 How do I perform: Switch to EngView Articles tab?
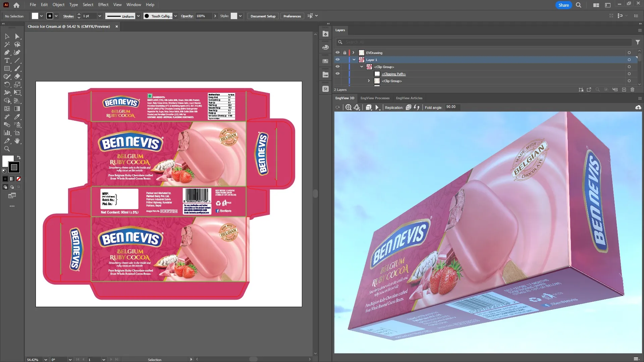(x=409, y=98)
